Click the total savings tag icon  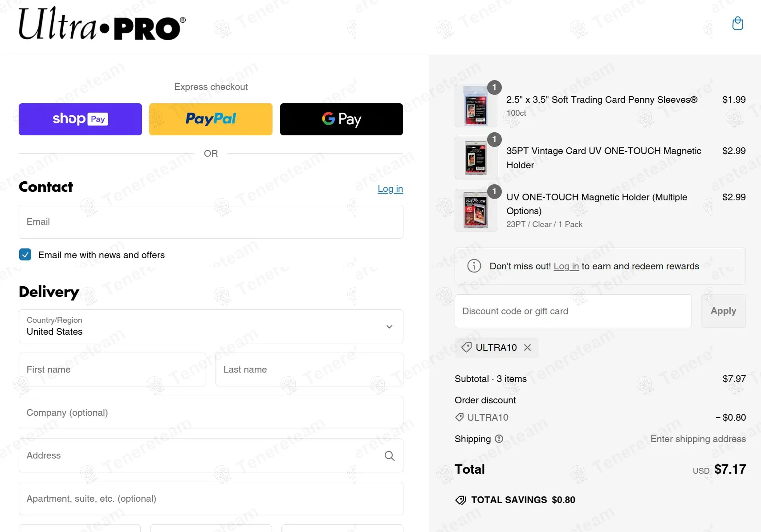(x=460, y=500)
